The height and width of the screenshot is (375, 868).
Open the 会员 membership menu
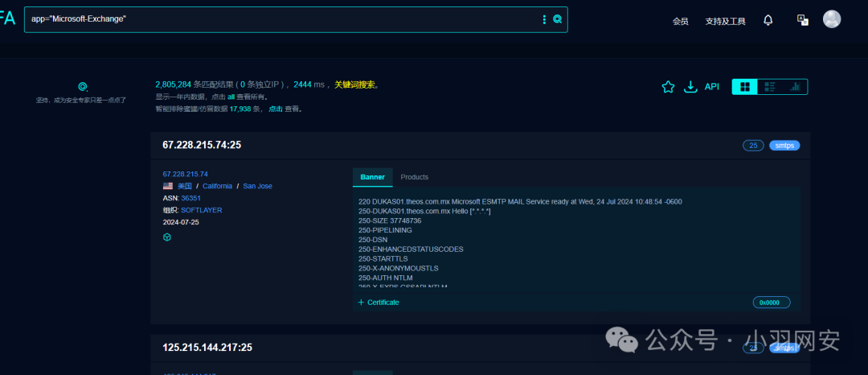681,22
